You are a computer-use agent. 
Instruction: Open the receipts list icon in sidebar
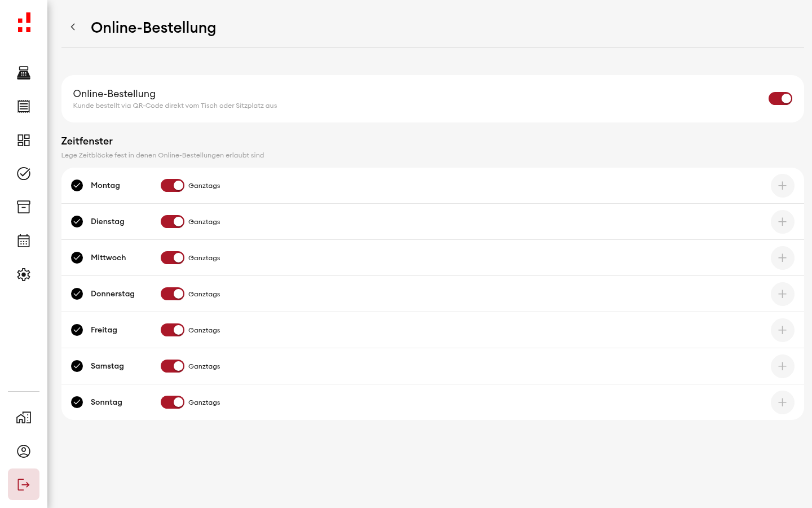[24, 106]
